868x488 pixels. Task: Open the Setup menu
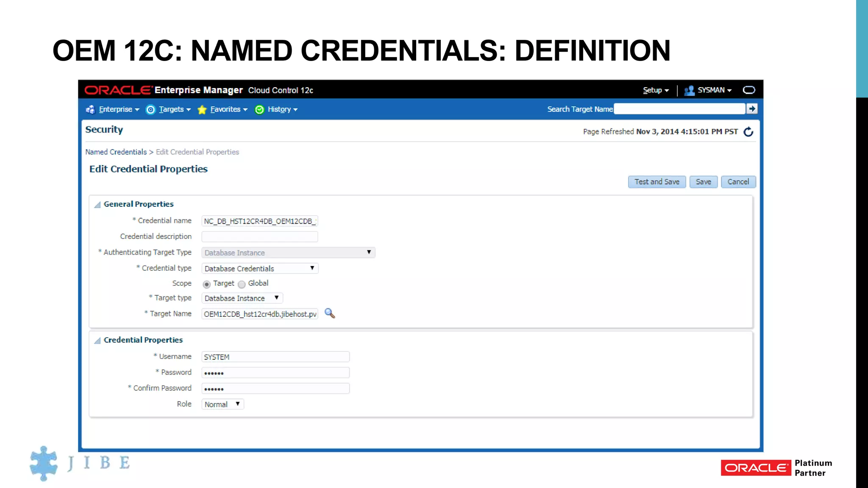tap(656, 90)
